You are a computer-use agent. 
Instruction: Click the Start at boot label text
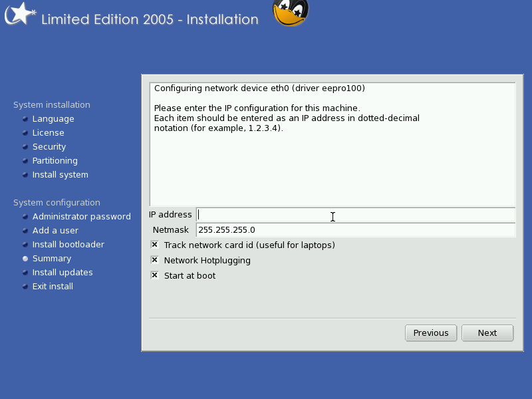pyautogui.click(x=190, y=276)
